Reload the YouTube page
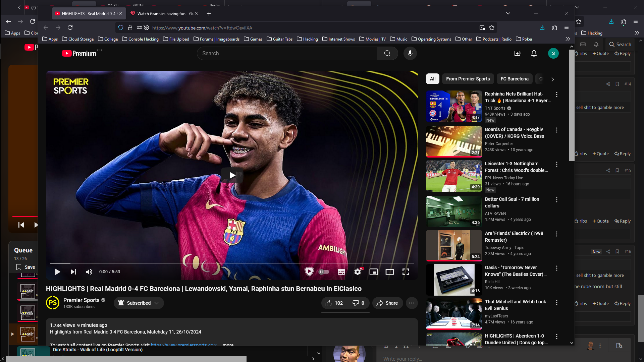The image size is (644, 362). point(70,27)
